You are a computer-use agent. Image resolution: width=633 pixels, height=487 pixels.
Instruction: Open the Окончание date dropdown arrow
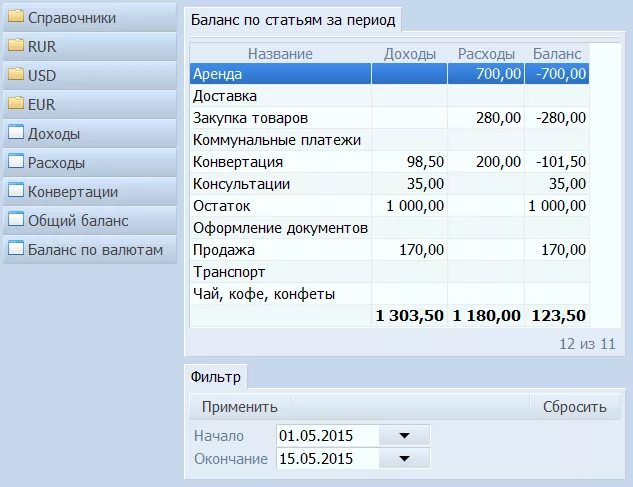click(404, 459)
